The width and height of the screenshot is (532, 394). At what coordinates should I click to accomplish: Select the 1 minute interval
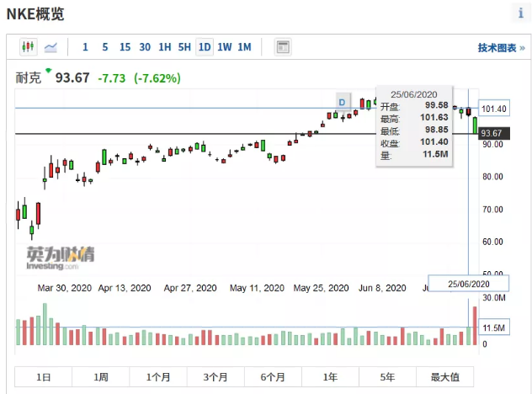85,47
